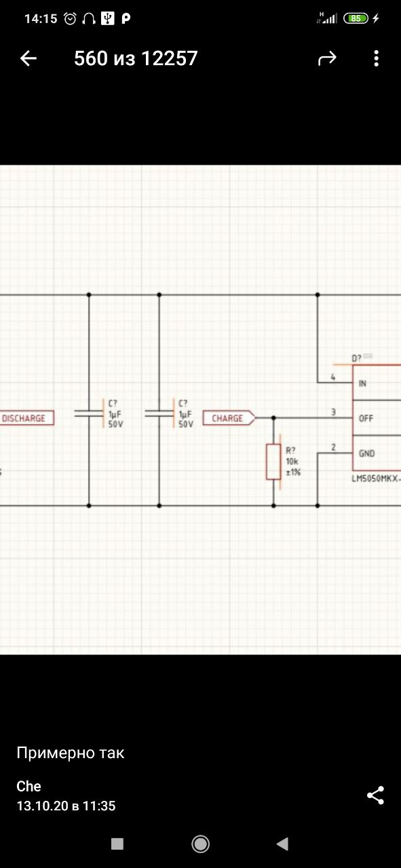
Task: Tap the back arrow in the header
Action: (x=28, y=58)
